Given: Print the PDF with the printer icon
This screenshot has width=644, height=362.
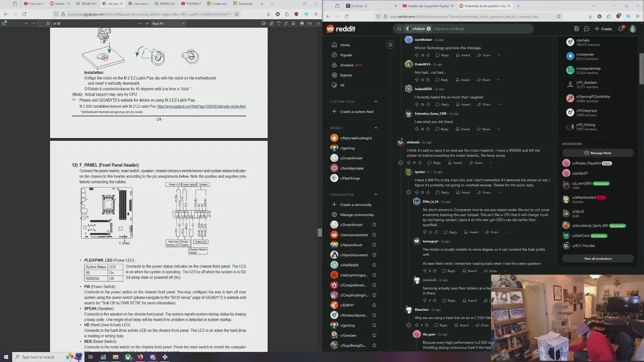Looking at the screenshot, I should coord(302,23).
